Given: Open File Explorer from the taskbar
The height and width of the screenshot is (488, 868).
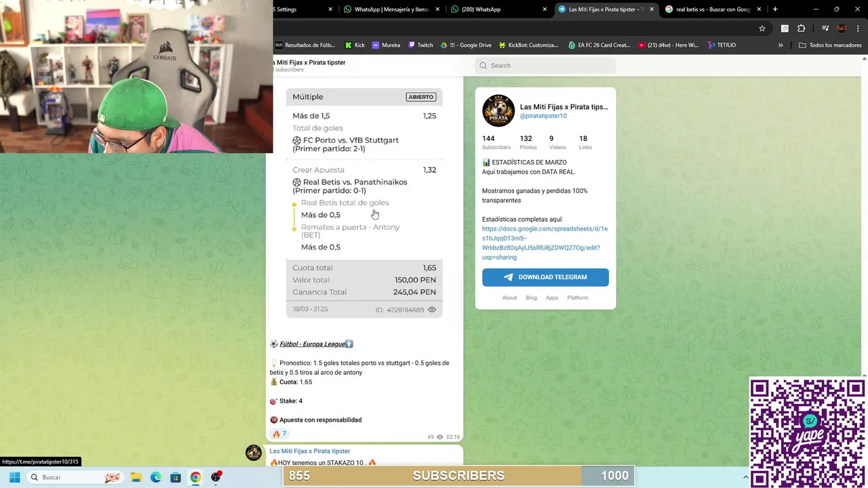Looking at the screenshot, I should coord(136,477).
